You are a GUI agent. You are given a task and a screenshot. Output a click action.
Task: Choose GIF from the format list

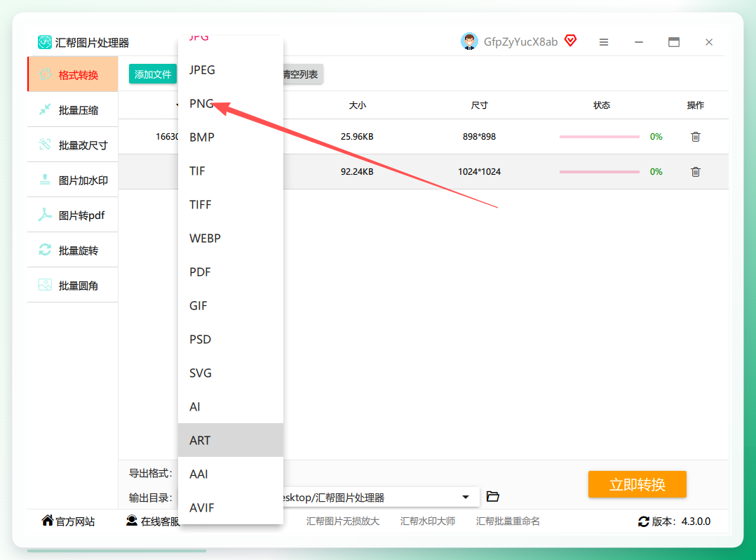coord(231,306)
